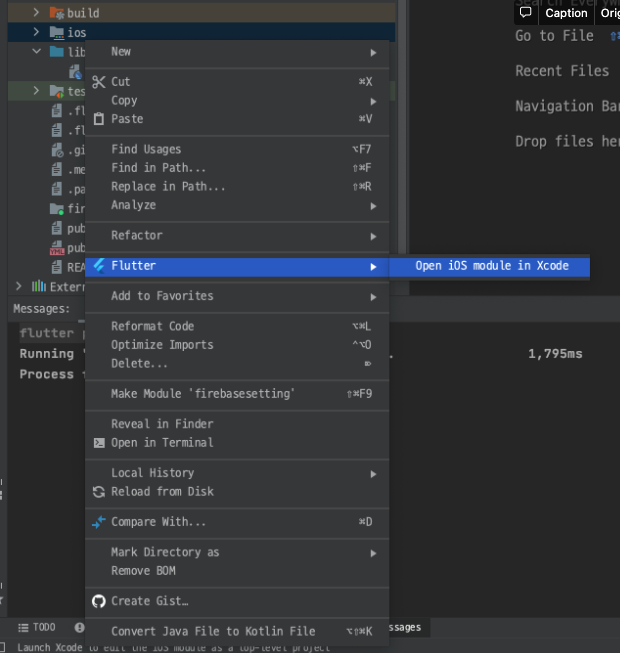Click the Go to File hint text
Screen dimensions: 620x653
click(x=554, y=36)
